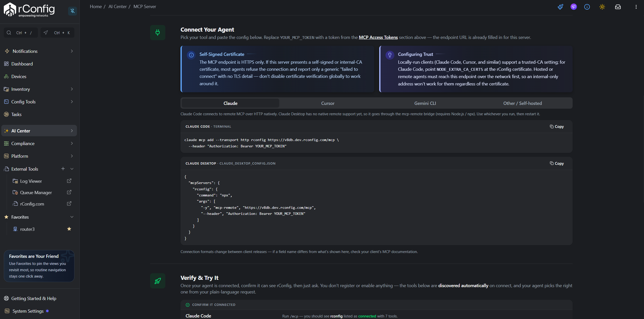644x319 pixels.
Task: Collapse the External Tools section chevron
Action: coord(72,169)
